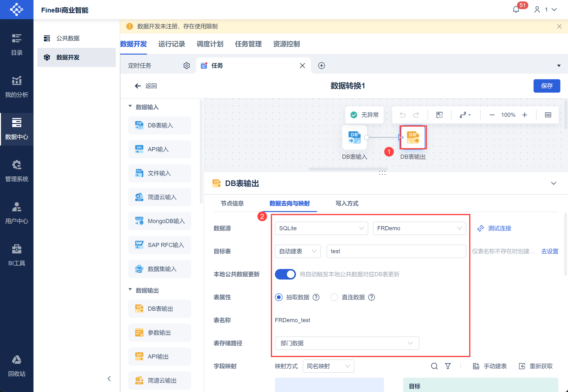The width and height of the screenshot is (568, 392).
Task: Collapse the 数据输入 section
Action: [x=130, y=106]
